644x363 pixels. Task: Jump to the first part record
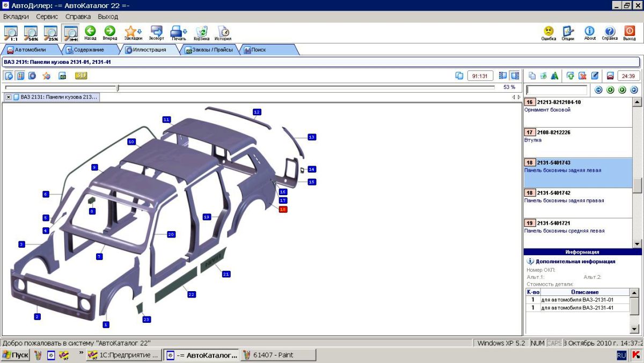pyautogui.click(x=599, y=90)
